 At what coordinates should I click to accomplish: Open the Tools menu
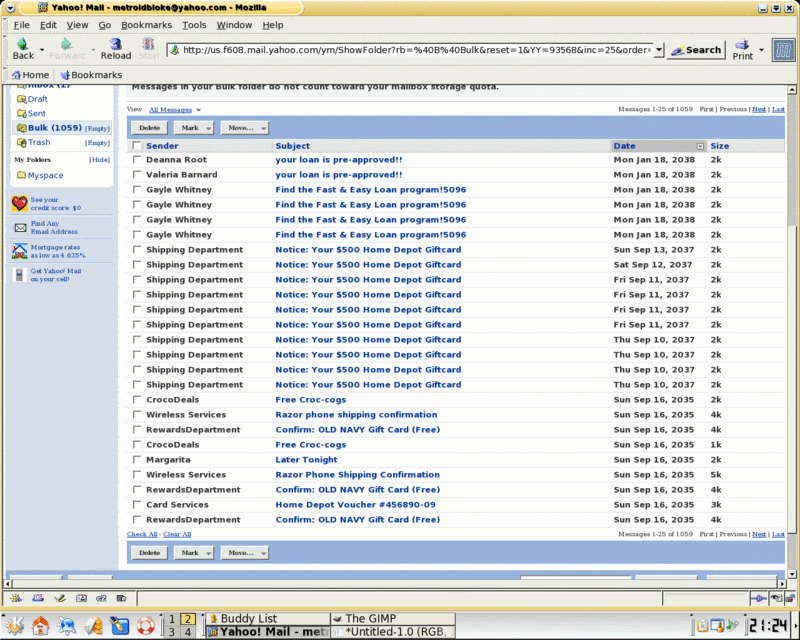click(x=194, y=25)
